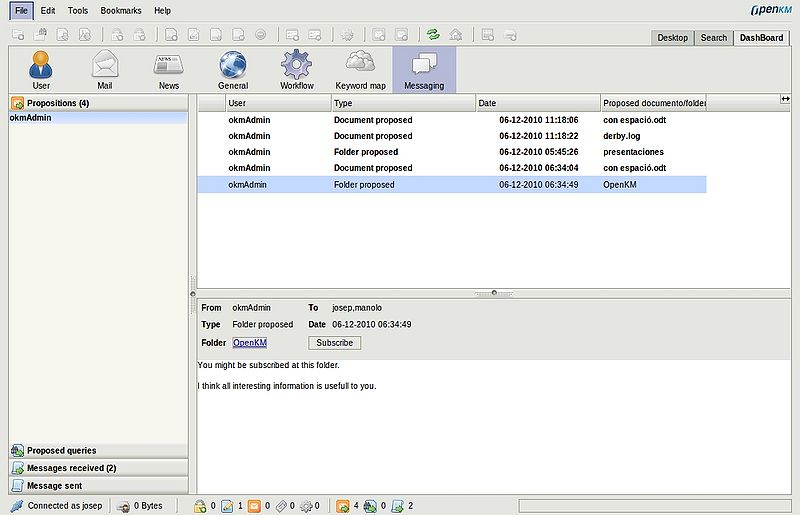Select okmAdmin in the Propositions list

coord(98,118)
